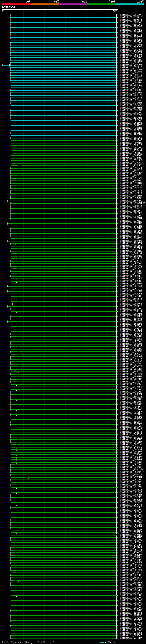146x644 pixels.
Task: Select hit label UniRef100_Q6ES53
Action: click(x=131, y=123)
